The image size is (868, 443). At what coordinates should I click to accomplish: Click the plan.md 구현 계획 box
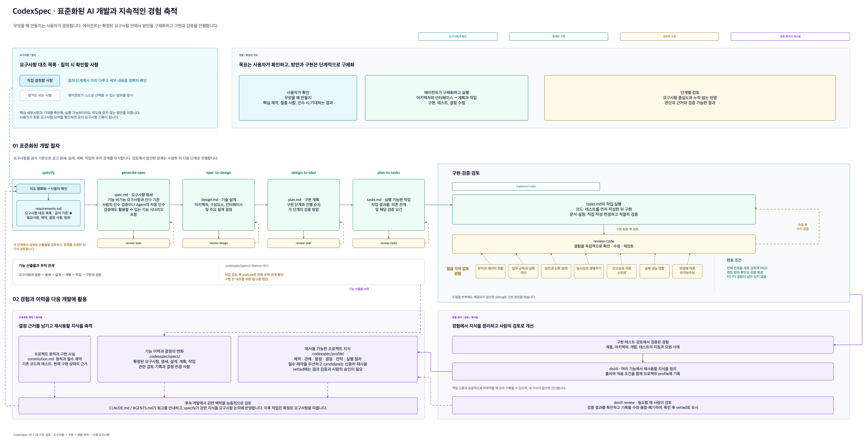click(304, 205)
